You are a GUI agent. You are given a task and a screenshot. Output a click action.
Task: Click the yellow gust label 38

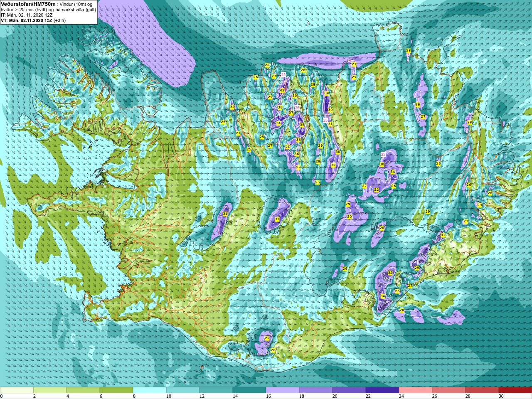[x=327, y=94]
